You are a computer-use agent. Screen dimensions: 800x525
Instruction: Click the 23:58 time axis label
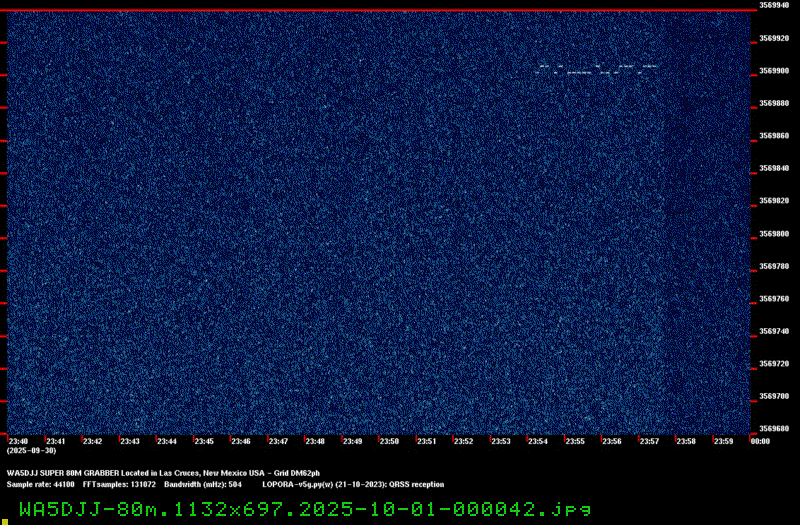tap(686, 441)
